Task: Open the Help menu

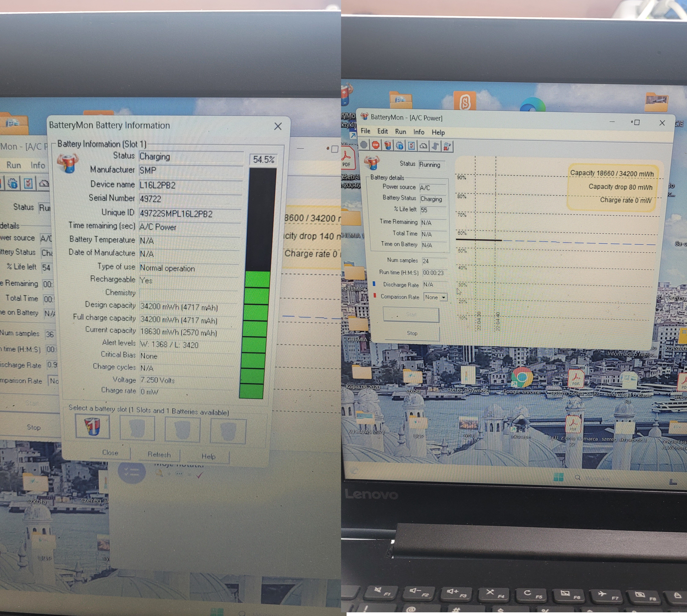Action: (x=438, y=132)
